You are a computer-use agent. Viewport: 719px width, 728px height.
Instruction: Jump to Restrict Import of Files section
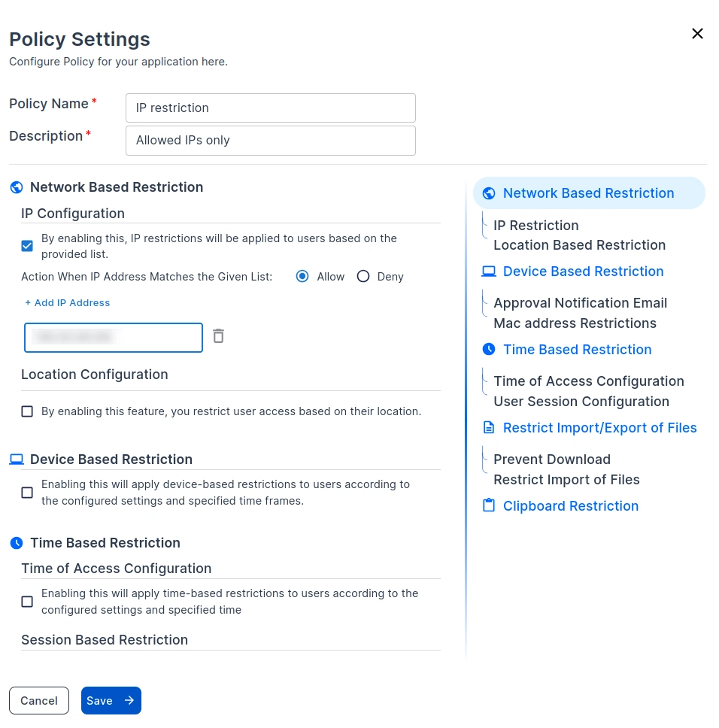tap(566, 480)
